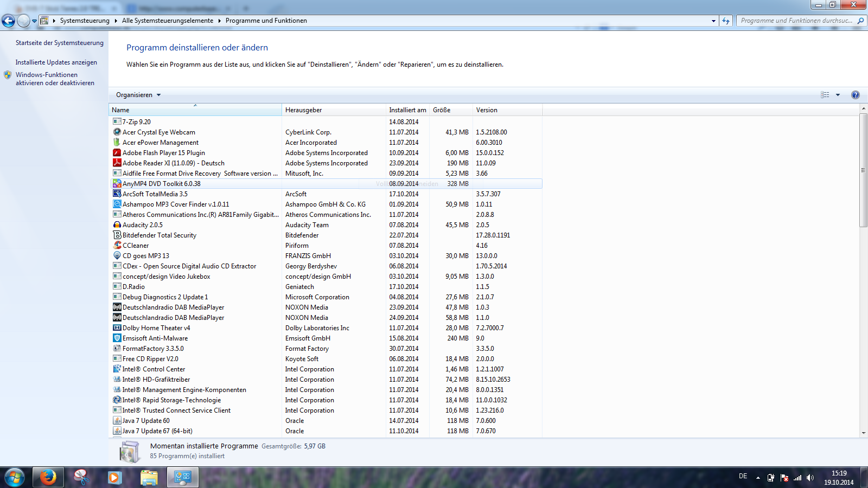Click the volume speaker tray icon
The image size is (868, 488).
click(x=810, y=478)
